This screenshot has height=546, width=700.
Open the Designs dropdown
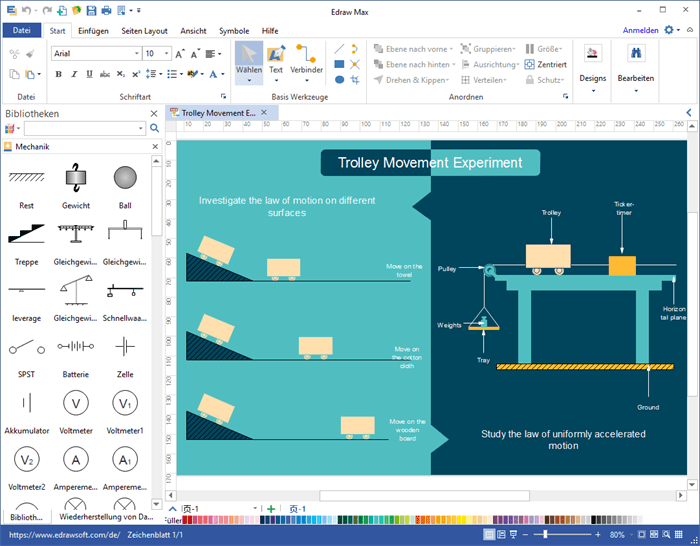(x=593, y=68)
